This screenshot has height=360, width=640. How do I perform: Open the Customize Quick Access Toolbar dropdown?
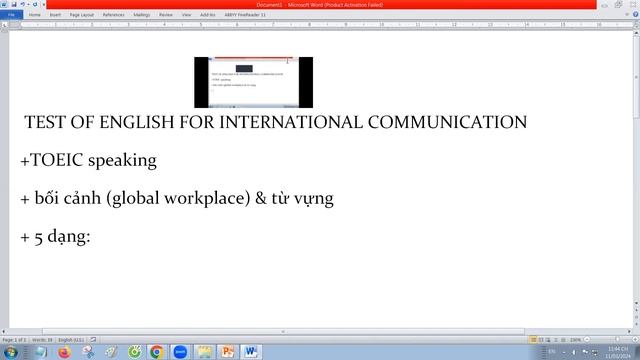pyautogui.click(x=44, y=5)
